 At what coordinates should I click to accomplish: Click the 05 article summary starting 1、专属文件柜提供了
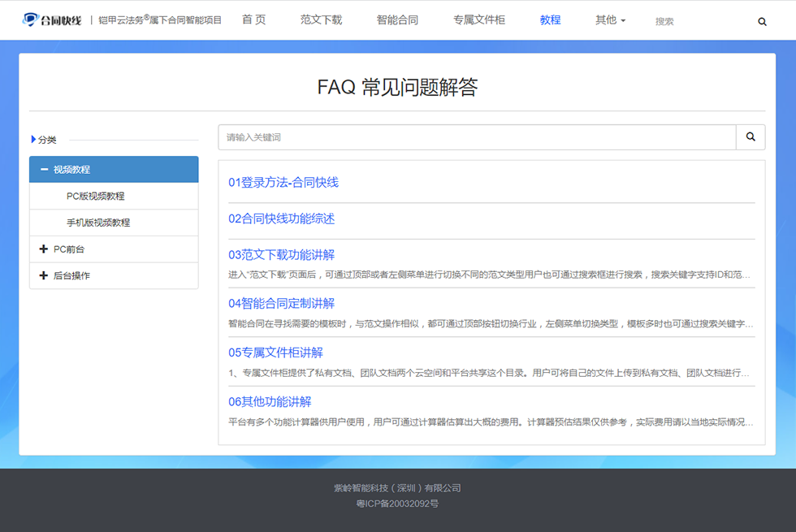click(489, 373)
